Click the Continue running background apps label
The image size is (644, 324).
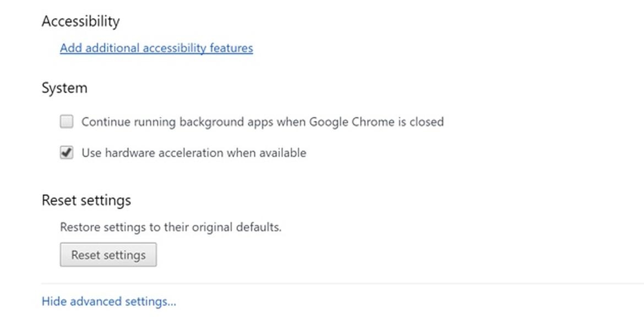coord(262,122)
